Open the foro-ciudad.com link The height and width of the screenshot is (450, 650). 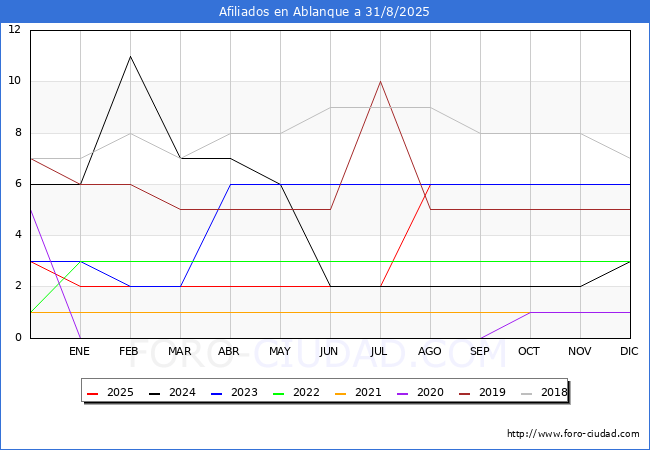pyautogui.click(x=573, y=434)
